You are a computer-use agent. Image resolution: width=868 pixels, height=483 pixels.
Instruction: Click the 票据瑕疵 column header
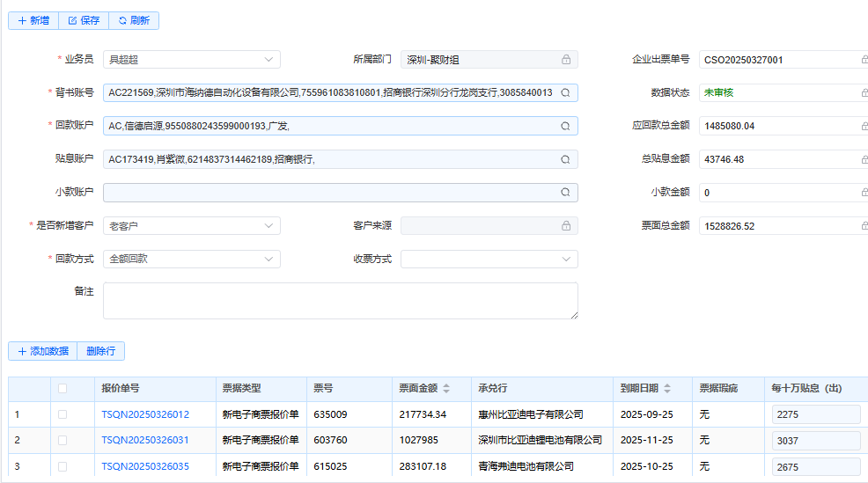pos(729,388)
